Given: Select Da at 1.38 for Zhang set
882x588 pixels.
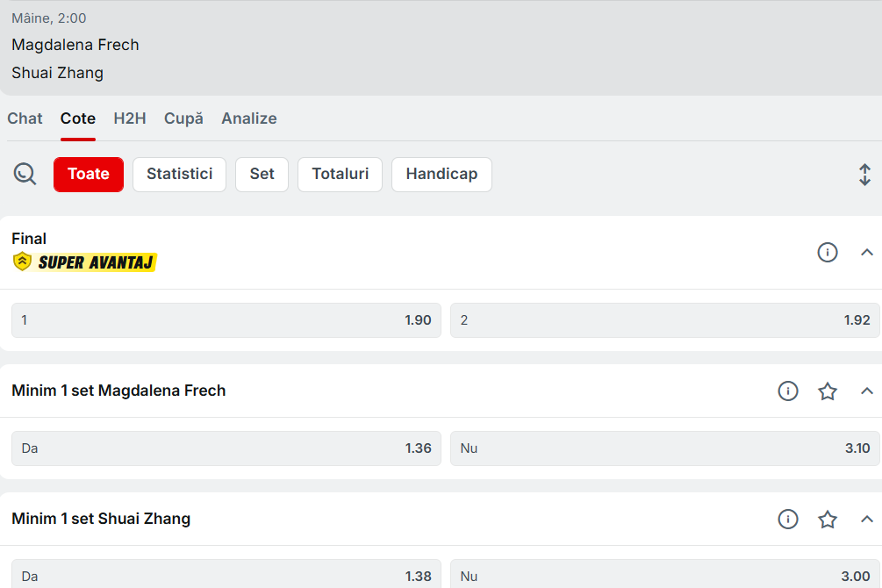Looking at the screenshot, I should [x=226, y=576].
